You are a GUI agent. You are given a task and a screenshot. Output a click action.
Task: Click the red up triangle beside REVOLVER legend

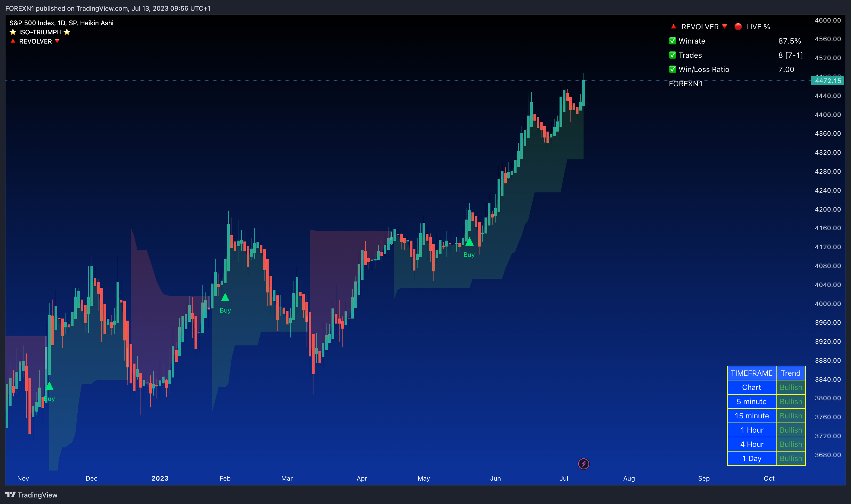point(13,41)
